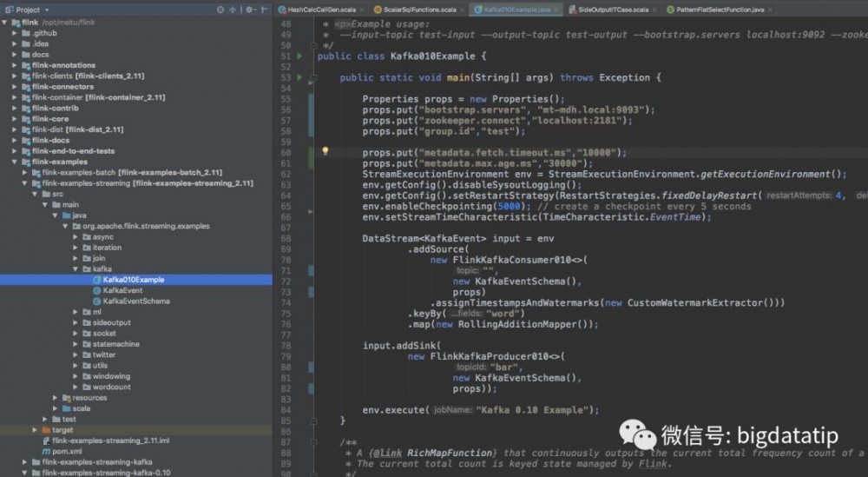This screenshot has height=477, width=868.
Task: Switch to SideOutputITCase.scala tab
Action: pos(614,10)
